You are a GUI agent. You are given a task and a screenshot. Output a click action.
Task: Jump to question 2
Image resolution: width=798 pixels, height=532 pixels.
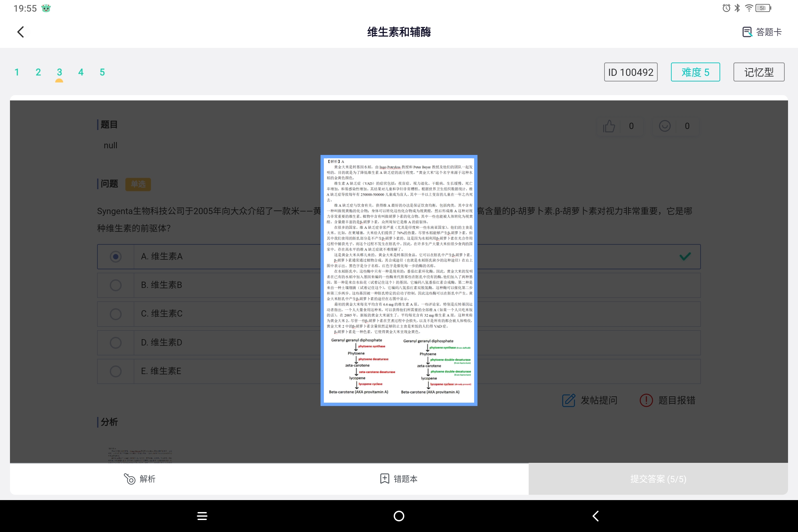pyautogui.click(x=38, y=72)
